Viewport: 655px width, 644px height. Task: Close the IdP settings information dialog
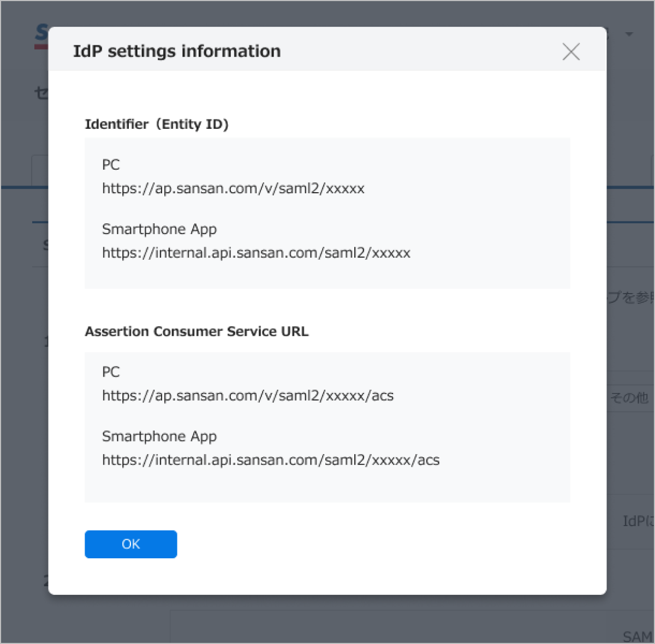571,52
